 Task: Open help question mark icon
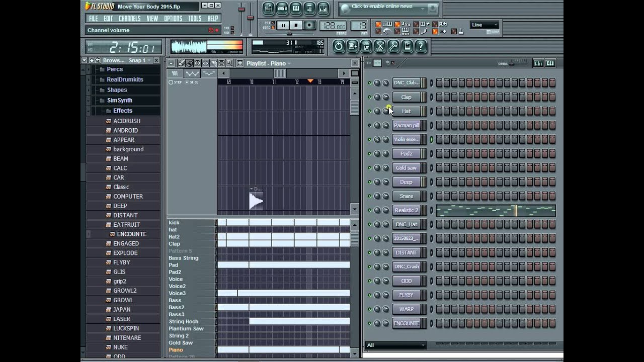(421, 46)
